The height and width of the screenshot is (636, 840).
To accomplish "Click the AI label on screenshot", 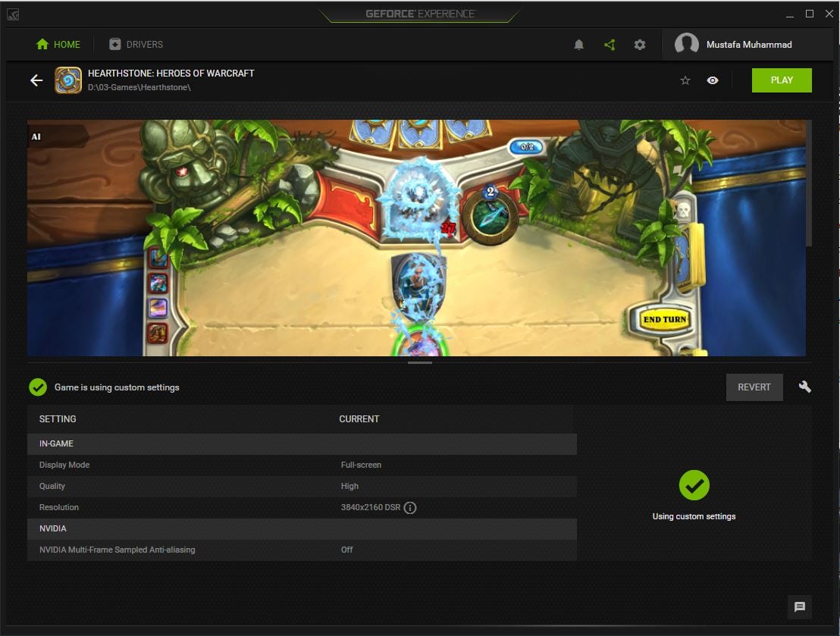I will click(36, 137).
